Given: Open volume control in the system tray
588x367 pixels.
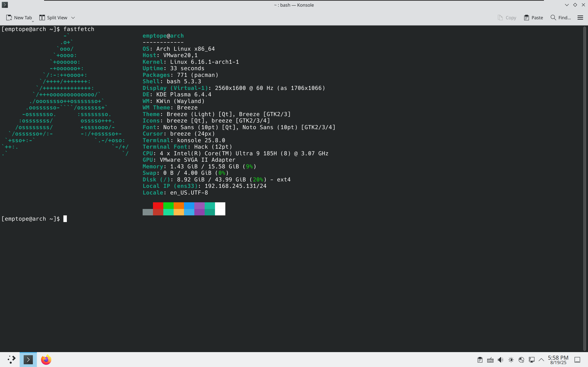Looking at the screenshot, I should point(500,360).
